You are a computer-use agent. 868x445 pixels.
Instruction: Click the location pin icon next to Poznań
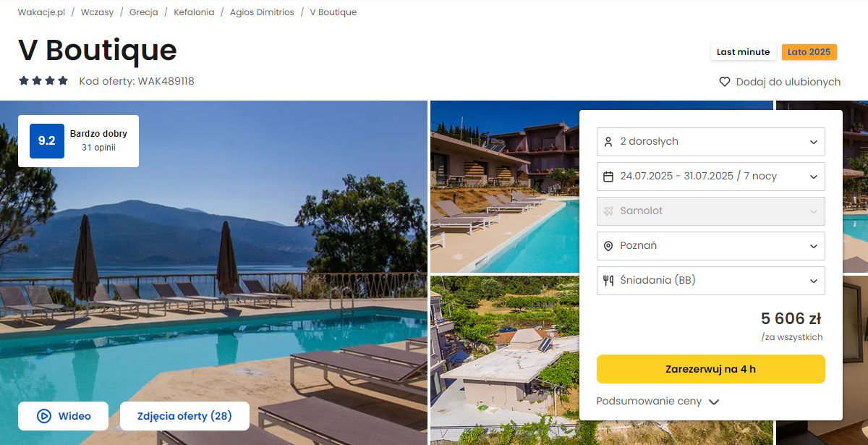[x=608, y=246]
